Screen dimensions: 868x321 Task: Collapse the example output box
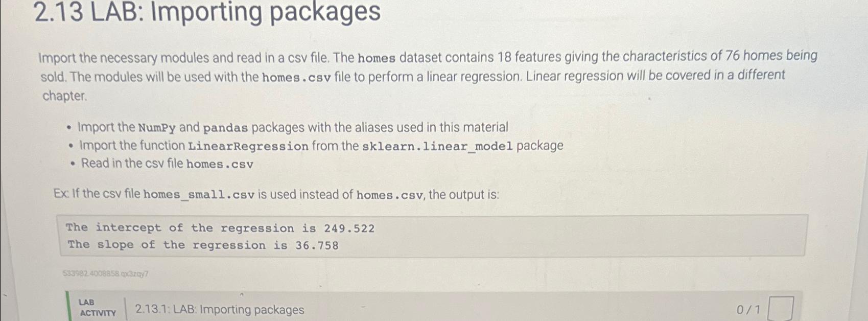(x=431, y=236)
